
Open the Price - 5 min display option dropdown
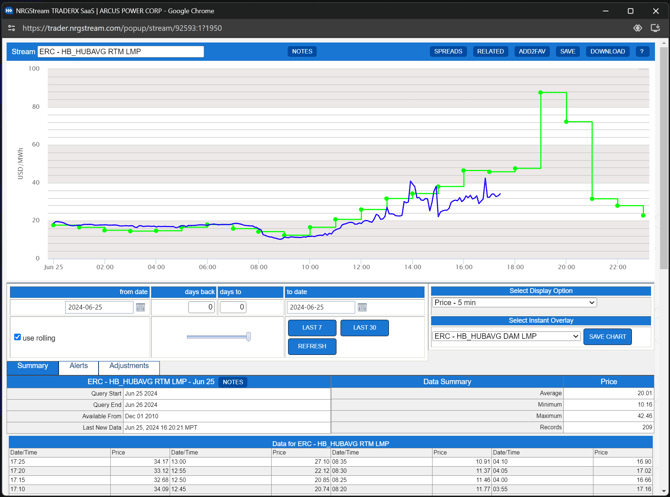[x=514, y=303]
